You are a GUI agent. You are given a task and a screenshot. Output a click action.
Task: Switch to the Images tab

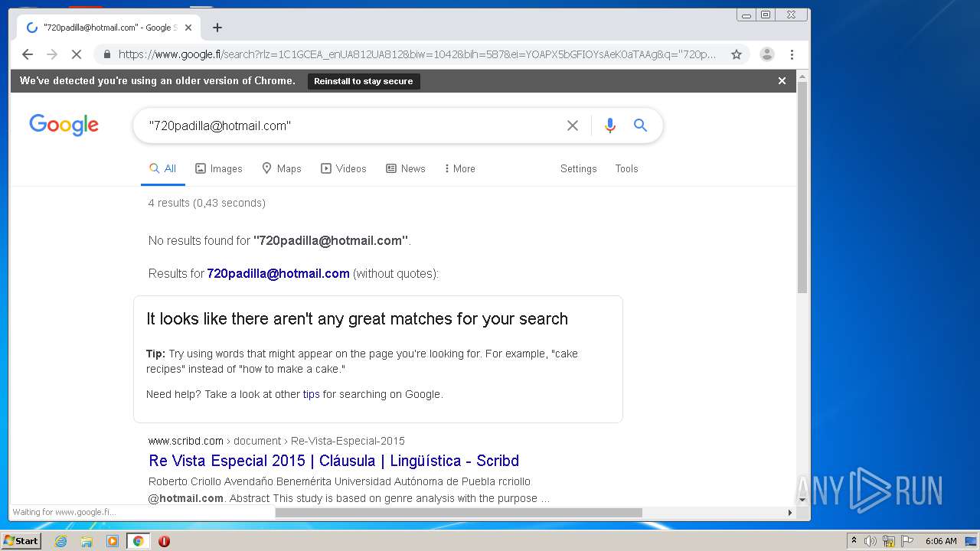point(219,168)
